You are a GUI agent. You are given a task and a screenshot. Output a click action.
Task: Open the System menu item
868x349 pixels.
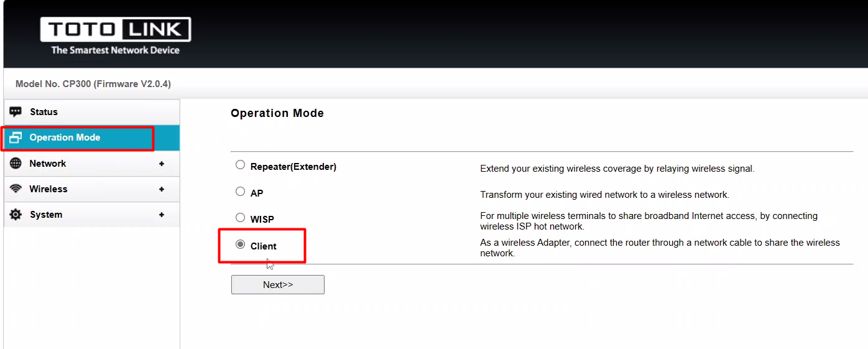(x=91, y=215)
